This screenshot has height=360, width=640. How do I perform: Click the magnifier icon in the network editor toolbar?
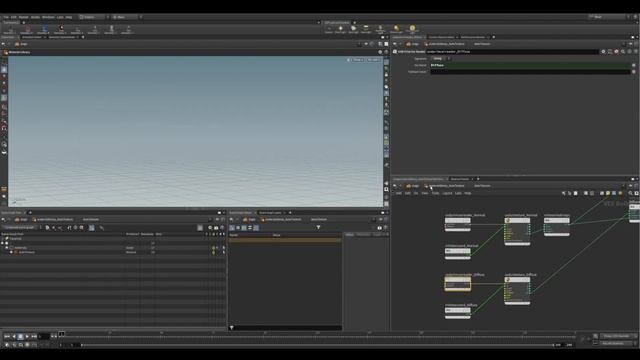631,193
